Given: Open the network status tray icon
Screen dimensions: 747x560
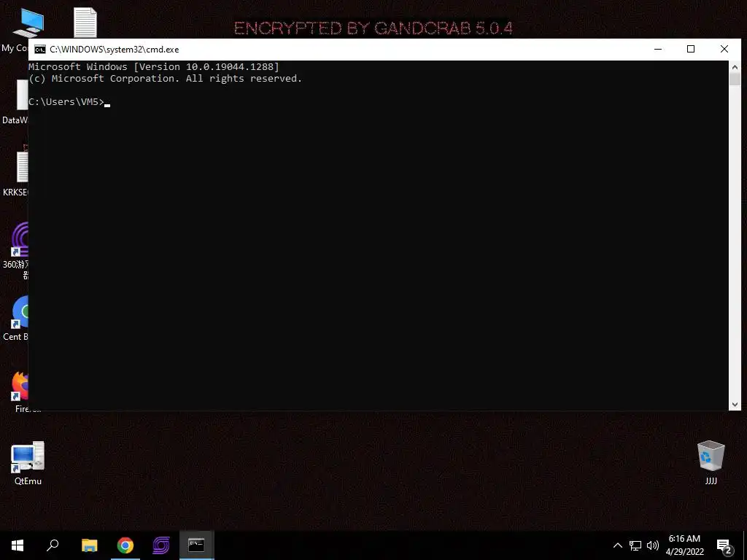Looking at the screenshot, I should [x=635, y=545].
